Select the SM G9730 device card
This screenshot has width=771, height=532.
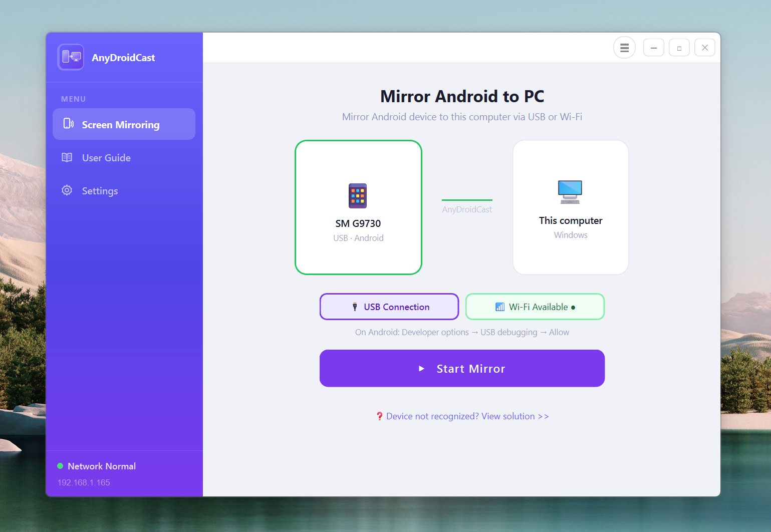[x=358, y=207]
